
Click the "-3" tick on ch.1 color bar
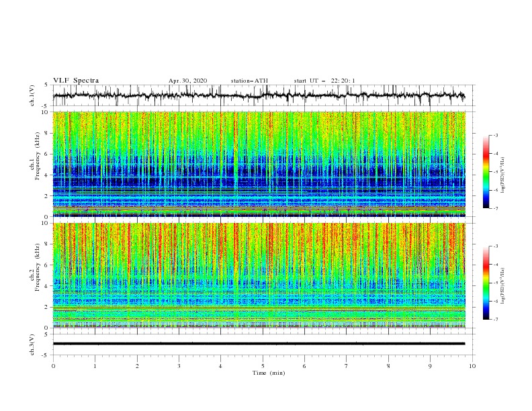pos(495,135)
